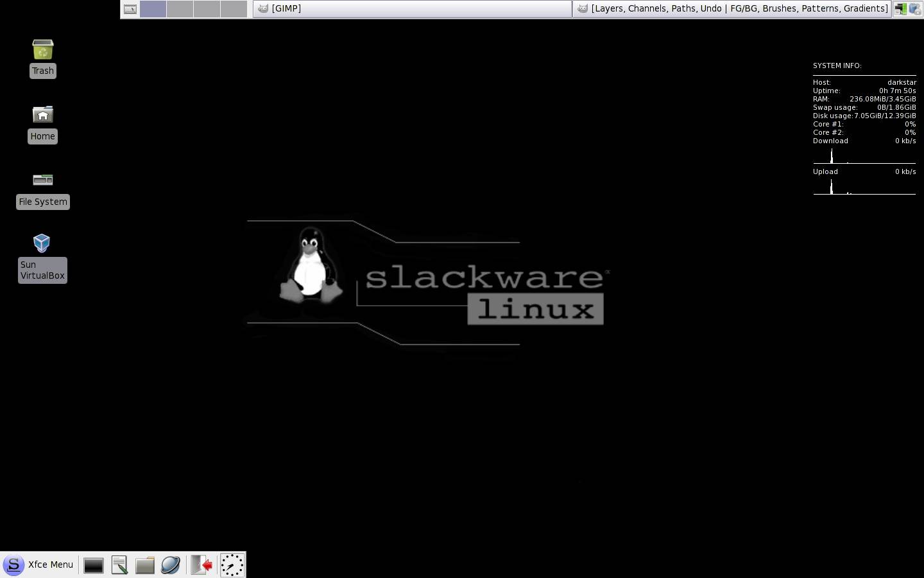The width and height of the screenshot is (924, 578).
Task: Open the File System desktop icon
Action: point(43,180)
